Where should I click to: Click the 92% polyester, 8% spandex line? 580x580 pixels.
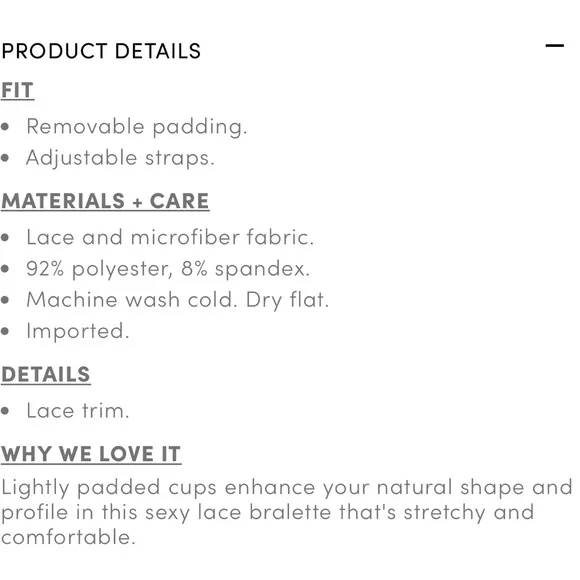[x=168, y=269]
